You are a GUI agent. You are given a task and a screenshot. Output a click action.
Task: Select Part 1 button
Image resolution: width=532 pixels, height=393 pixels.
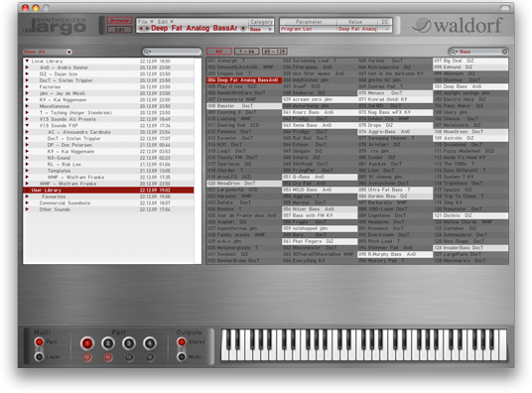click(87, 343)
